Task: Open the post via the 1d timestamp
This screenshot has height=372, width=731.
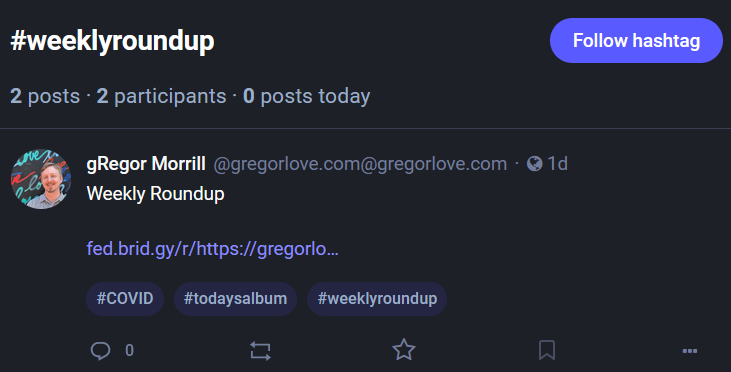Action: (x=558, y=164)
